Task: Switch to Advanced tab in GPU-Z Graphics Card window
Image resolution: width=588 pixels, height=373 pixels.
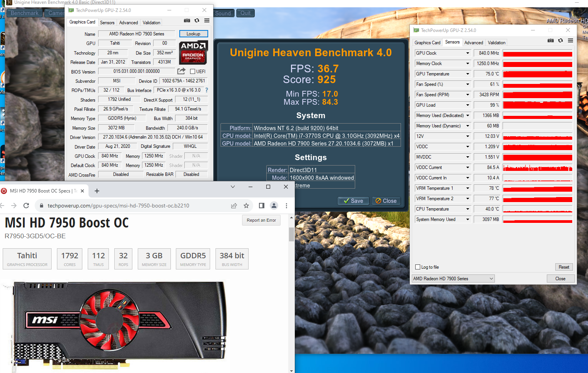Action: coord(129,23)
